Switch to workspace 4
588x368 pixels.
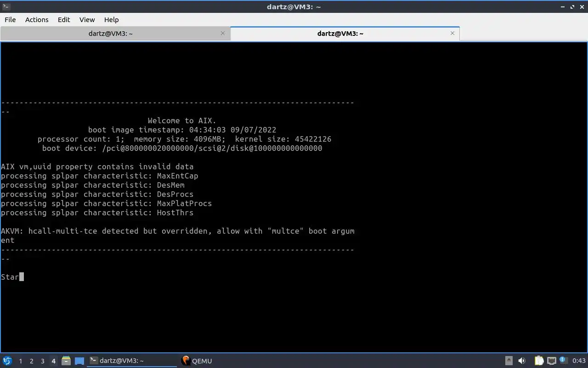coord(53,361)
